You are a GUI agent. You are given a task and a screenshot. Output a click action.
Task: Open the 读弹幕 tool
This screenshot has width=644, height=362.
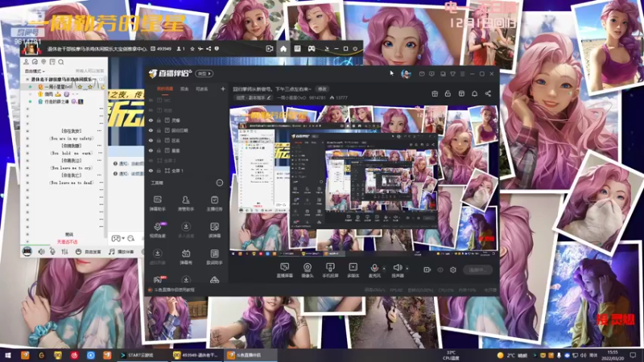pos(214,230)
